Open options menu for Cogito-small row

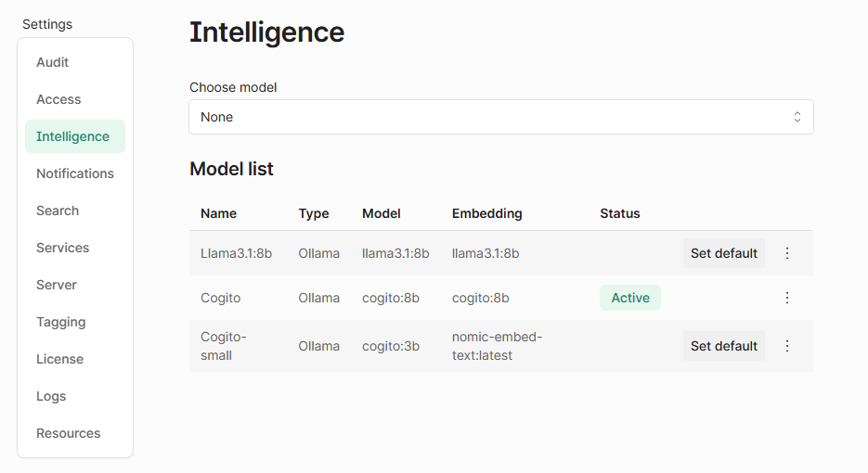(787, 346)
